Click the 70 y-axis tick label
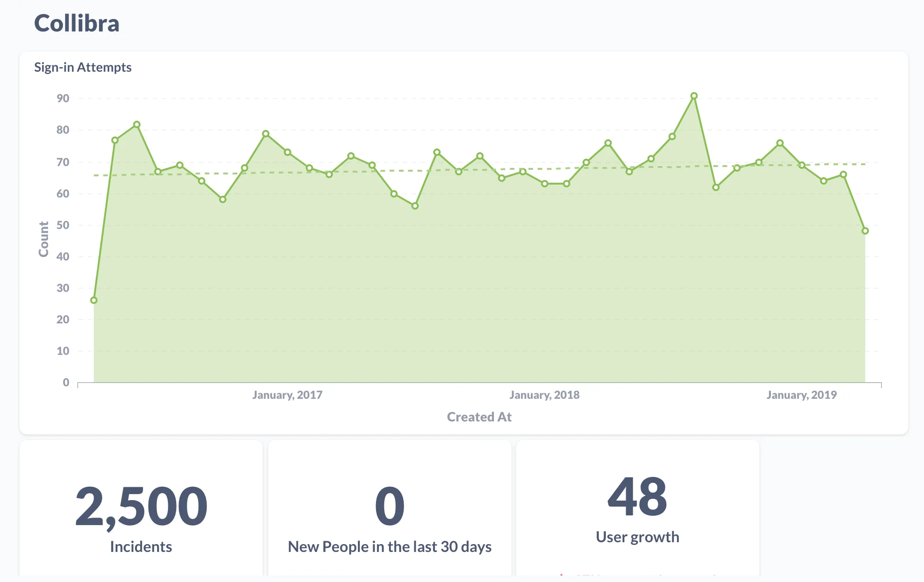This screenshot has height=582, width=924. tap(63, 162)
